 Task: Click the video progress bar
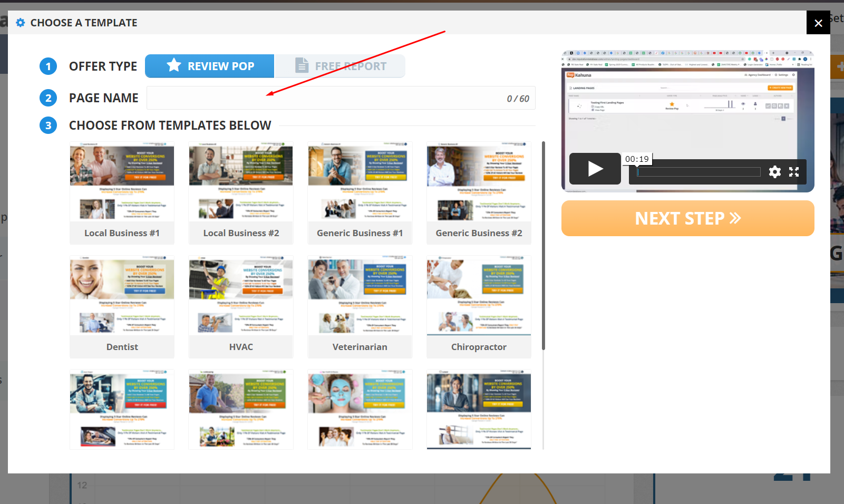[699, 172]
